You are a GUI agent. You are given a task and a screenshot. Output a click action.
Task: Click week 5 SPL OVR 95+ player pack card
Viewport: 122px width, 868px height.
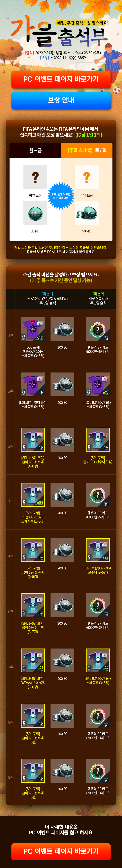98,550
